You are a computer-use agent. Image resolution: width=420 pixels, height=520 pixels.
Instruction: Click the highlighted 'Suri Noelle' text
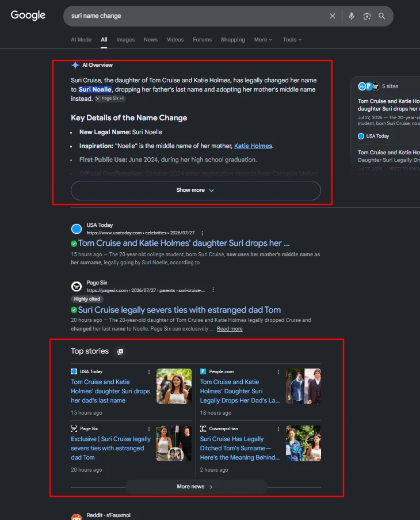95,89
